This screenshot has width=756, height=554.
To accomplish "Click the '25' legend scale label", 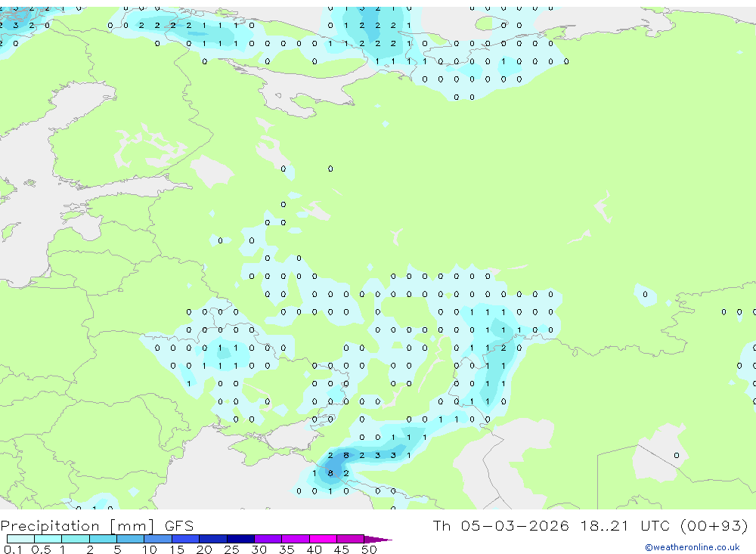I will tap(232, 549).
